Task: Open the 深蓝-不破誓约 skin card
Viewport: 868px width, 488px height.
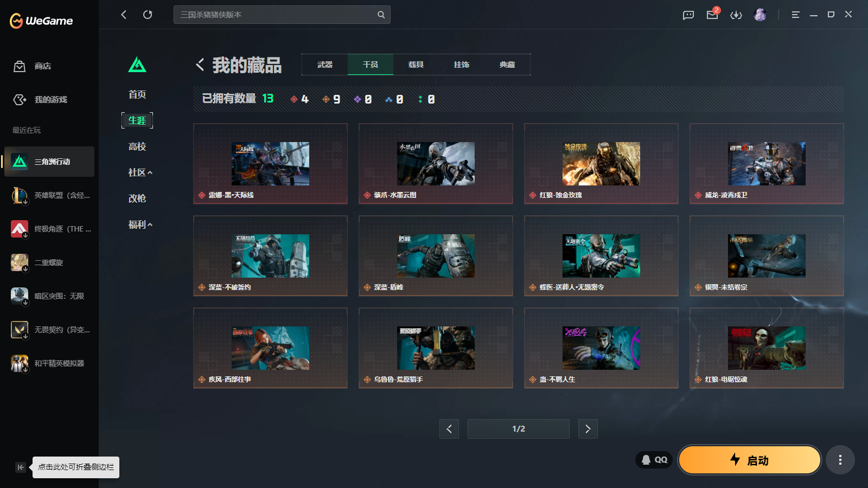Action: coord(270,256)
